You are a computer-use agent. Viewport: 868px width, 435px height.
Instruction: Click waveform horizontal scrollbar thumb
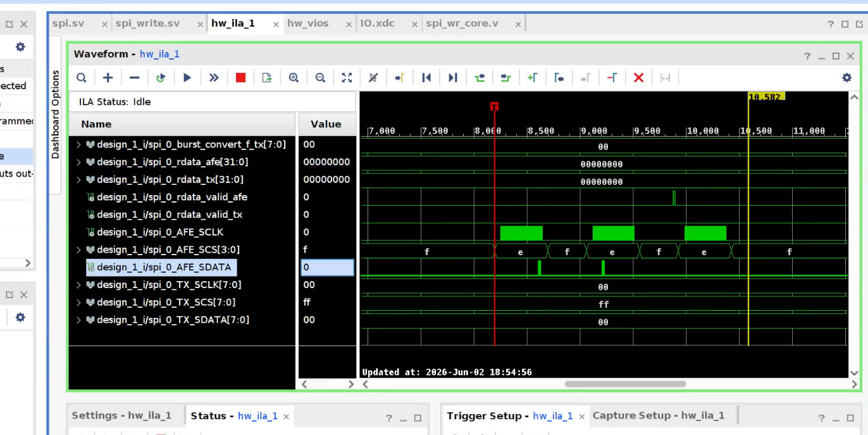(x=625, y=384)
